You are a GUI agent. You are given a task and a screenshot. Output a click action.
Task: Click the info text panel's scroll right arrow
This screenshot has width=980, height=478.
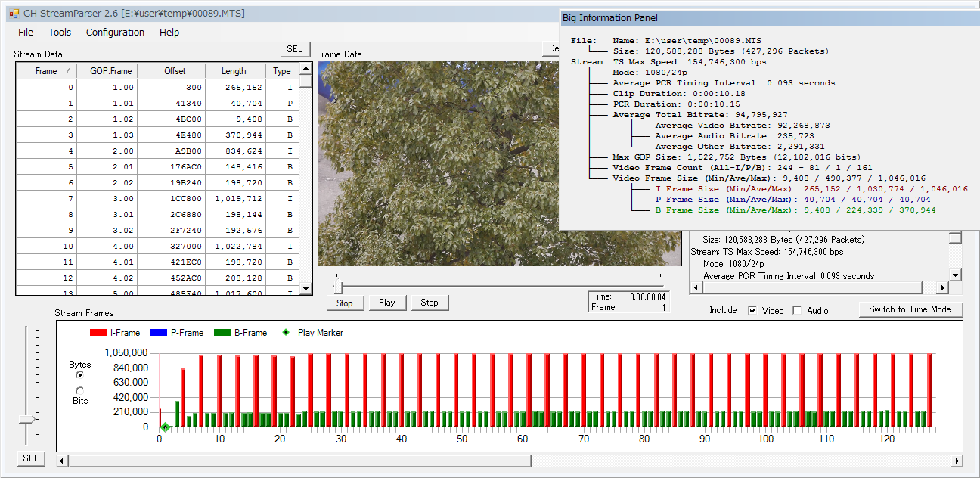click(x=942, y=288)
